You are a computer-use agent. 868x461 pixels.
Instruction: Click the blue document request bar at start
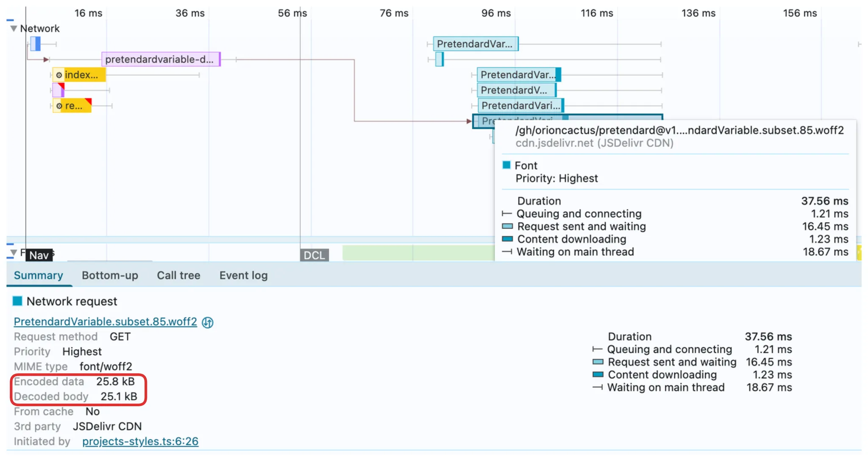(36, 44)
